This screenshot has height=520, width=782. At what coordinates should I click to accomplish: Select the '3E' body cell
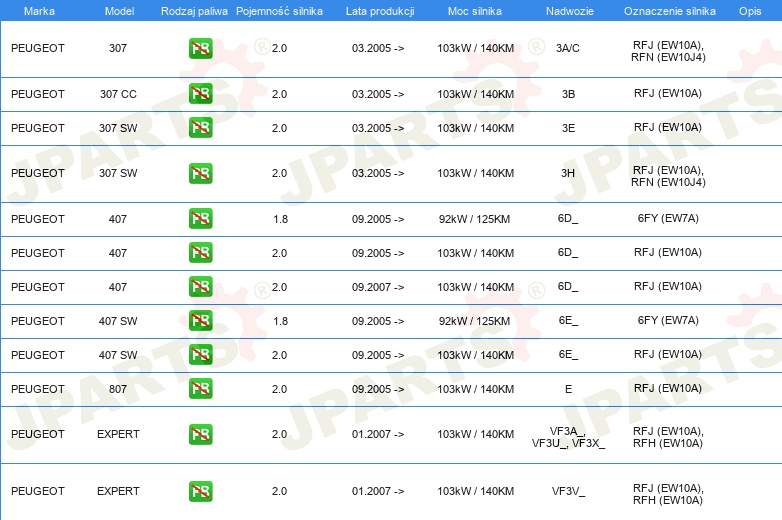pyautogui.click(x=569, y=128)
